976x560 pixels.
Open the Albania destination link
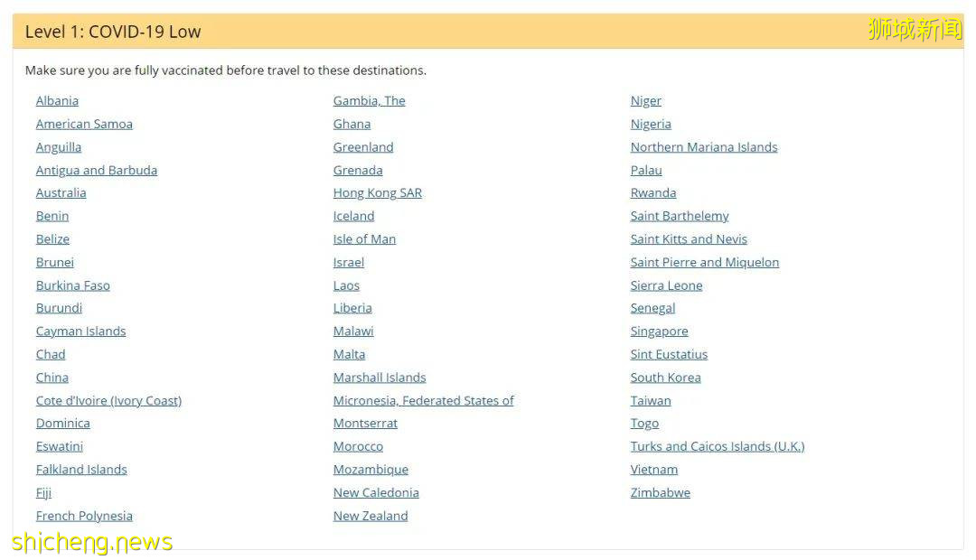click(57, 100)
